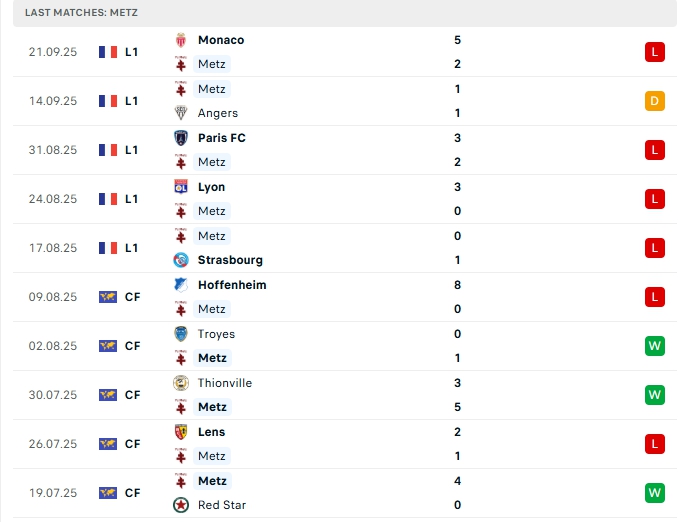Click the Monaco club crest icon
This screenshot has height=522, width=689.
click(x=181, y=40)
